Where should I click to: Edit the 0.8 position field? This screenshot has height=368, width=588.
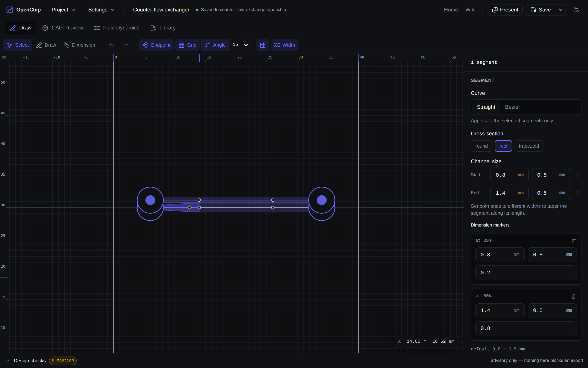click(526, 329)
